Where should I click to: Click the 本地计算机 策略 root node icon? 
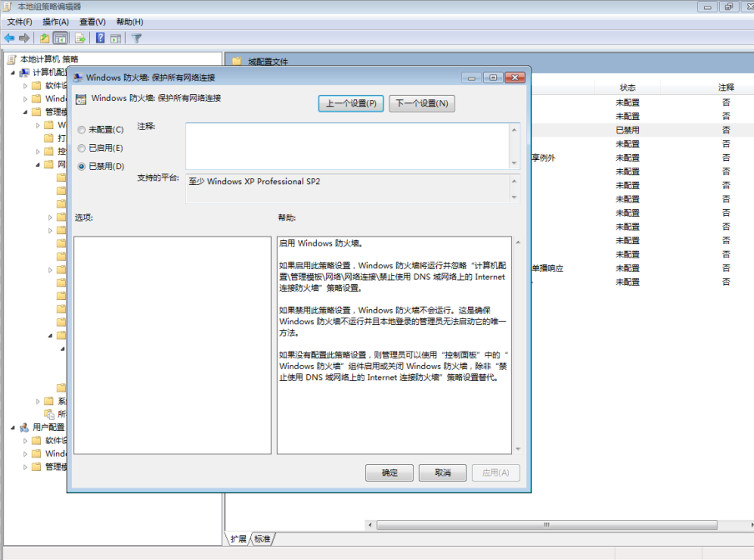pyautogui.click(x=12, y=59)
